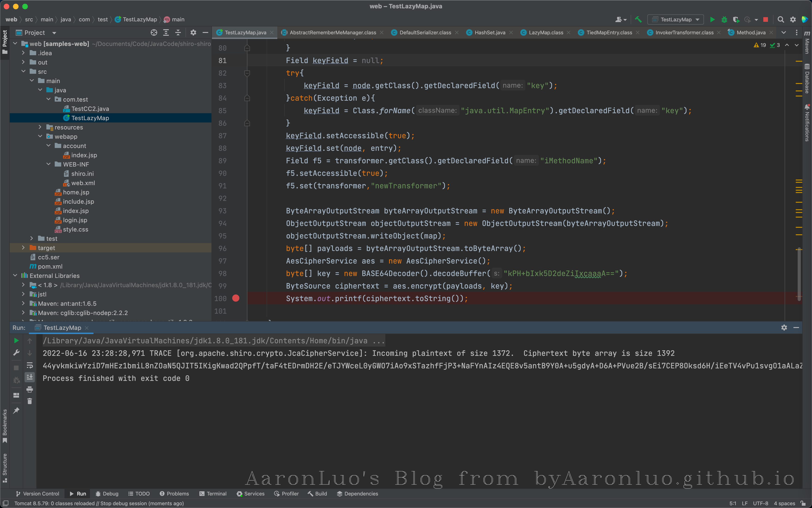812x508 pixels.
Task: Open the Problems tool window
Action: 174,494
